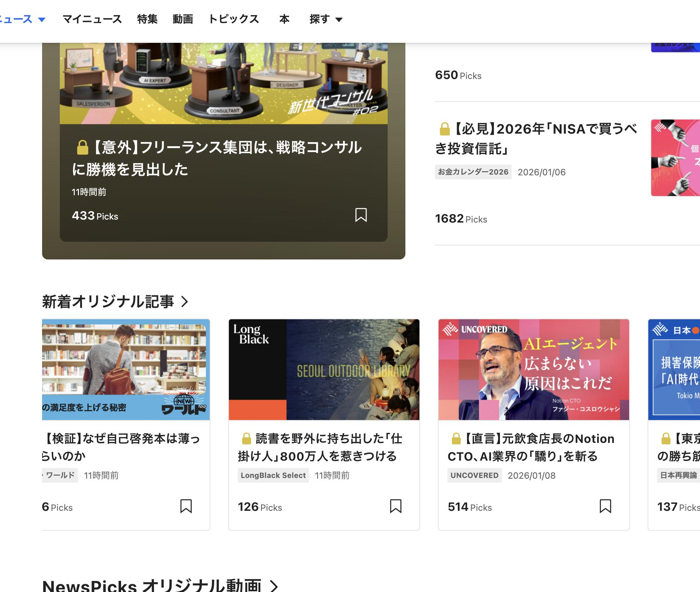The image size is (700, 592).
Task: Open article 【直言】元飲食店長のNotion CTO
Action: coord(531,447)
